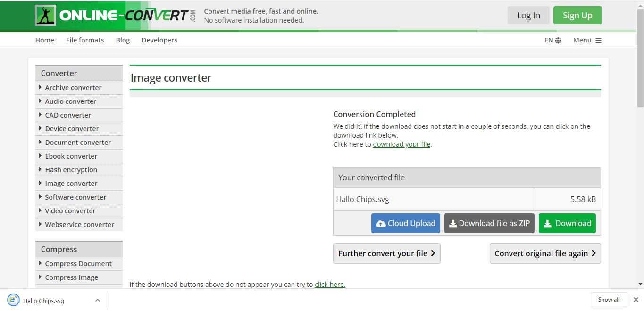Click the globe language icon next to EN
Screen dimensions: 644x311
[558, 41]
